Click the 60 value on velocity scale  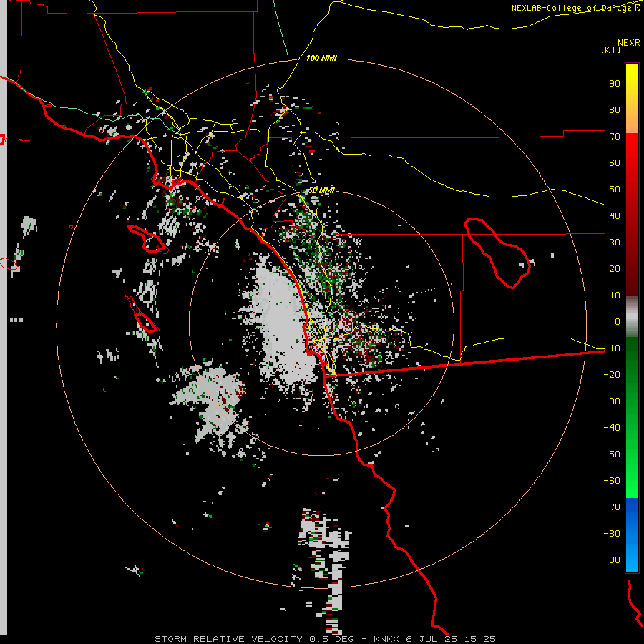[x=615, y=163]
